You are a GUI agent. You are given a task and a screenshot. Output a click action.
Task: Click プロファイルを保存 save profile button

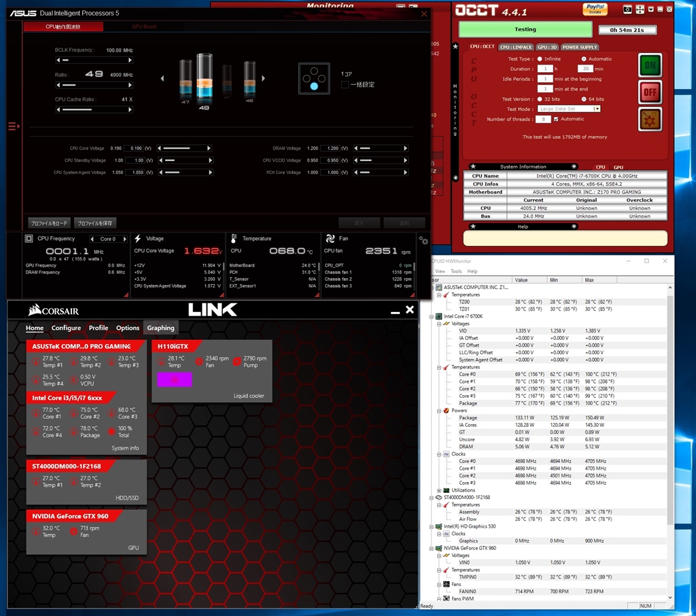(x=95, y=223)
